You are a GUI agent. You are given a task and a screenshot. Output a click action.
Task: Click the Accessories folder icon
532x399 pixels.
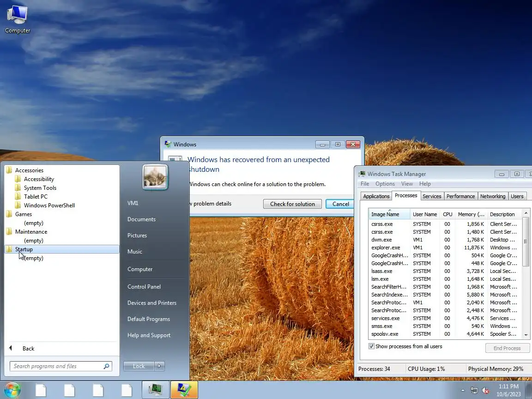(x=9, y=170)
